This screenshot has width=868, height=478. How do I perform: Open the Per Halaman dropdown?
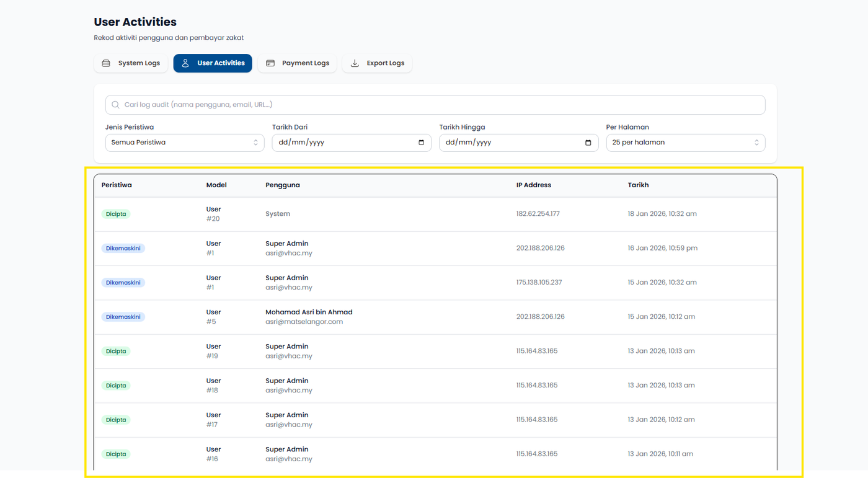click(685, 143)
